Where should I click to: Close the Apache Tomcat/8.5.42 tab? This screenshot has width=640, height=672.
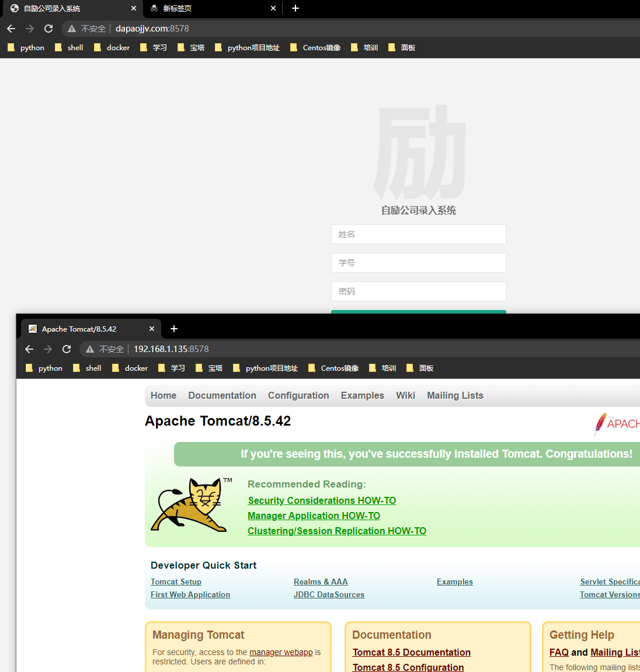pyautogui.click(x=152, y=329)
